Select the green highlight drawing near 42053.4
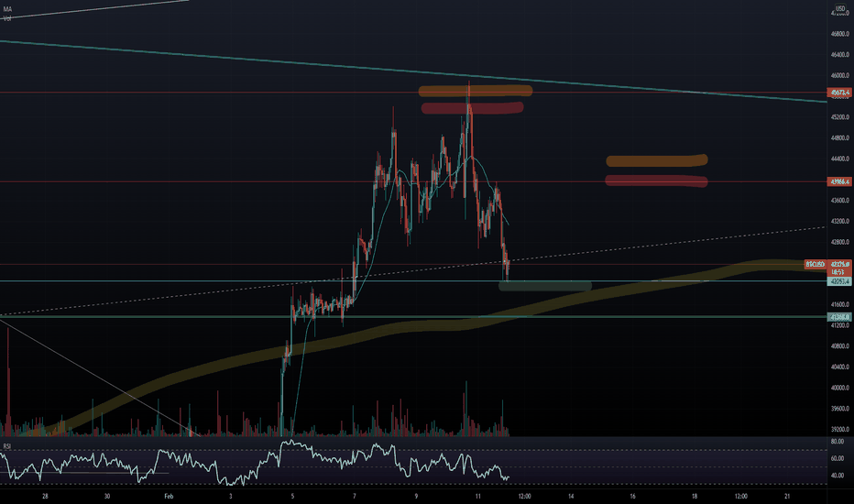The height and width of the screenshot is (504, 854). (545, 286)
